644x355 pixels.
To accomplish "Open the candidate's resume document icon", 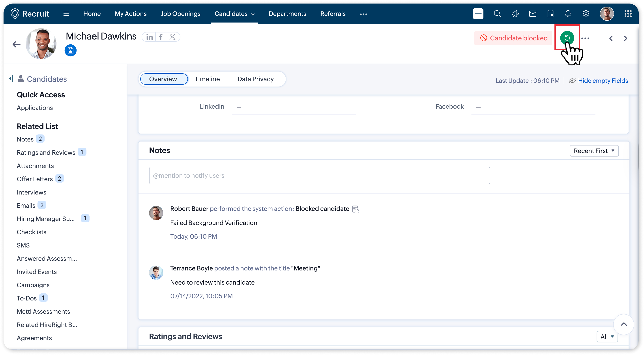I will click(x=71, y=51).
